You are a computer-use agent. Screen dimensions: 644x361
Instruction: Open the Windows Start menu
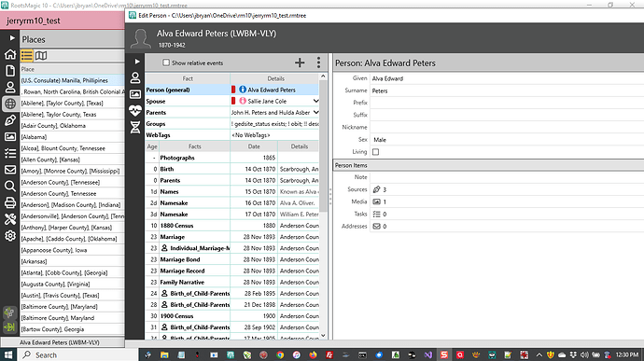pos(8,354)
